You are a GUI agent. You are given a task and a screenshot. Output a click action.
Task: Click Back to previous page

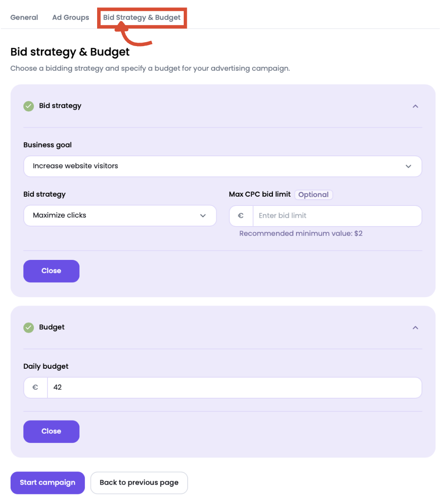[x=139, y=482]
